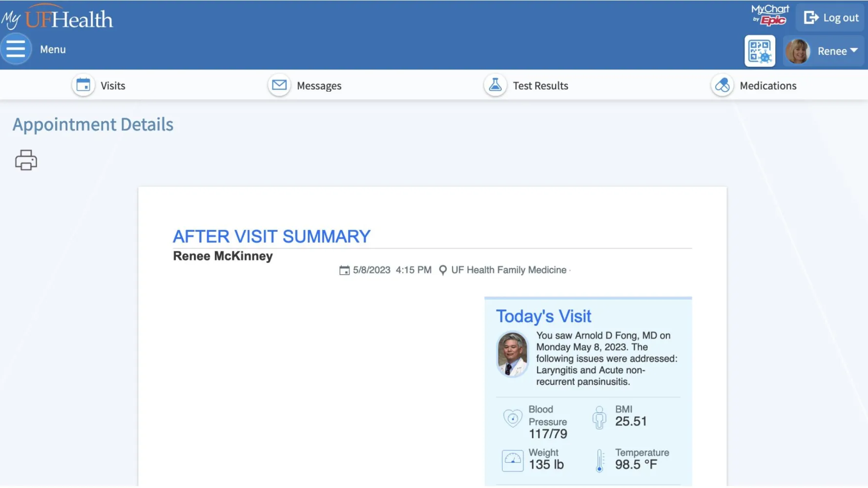Click the MyChart by Epic logo
868x488 pixels.
tap(770, 15)
